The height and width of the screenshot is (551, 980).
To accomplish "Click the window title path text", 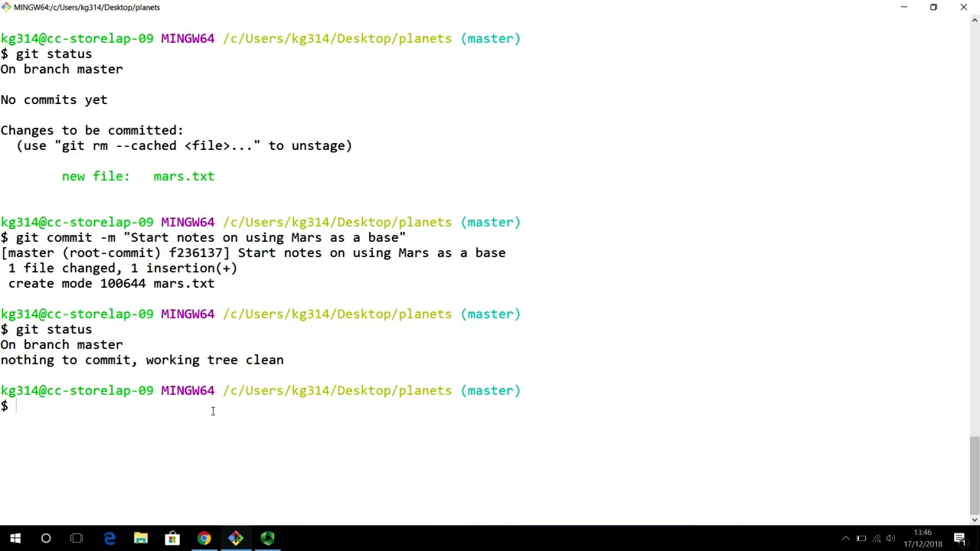I will coord(87,7).
